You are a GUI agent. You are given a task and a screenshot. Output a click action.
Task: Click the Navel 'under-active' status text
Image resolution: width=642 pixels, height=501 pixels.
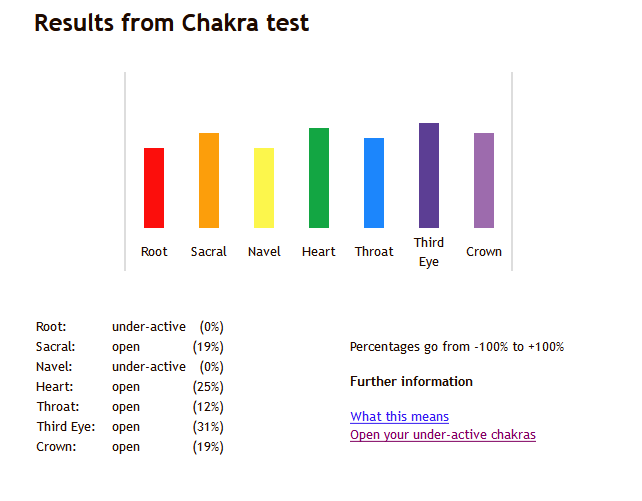tap(149, 367)
